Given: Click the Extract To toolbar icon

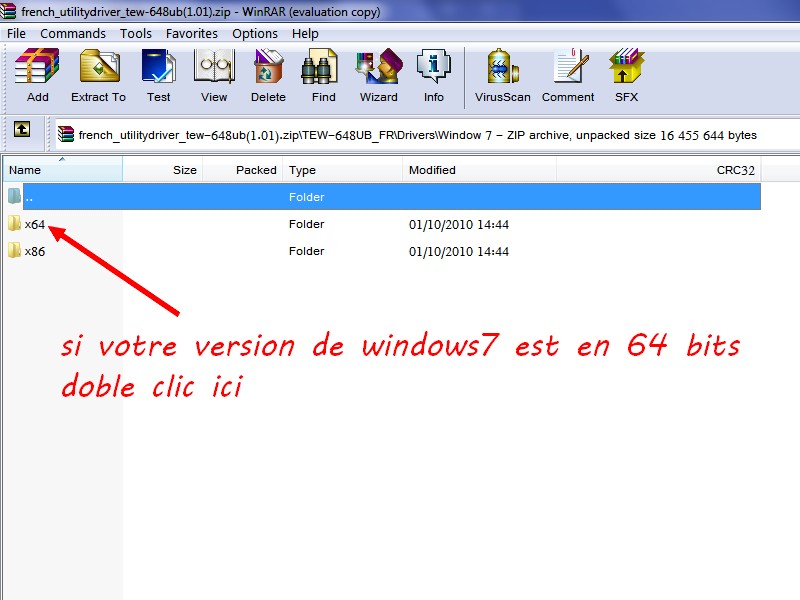Looking at the screenshot, I should click(x=98, y=75).
